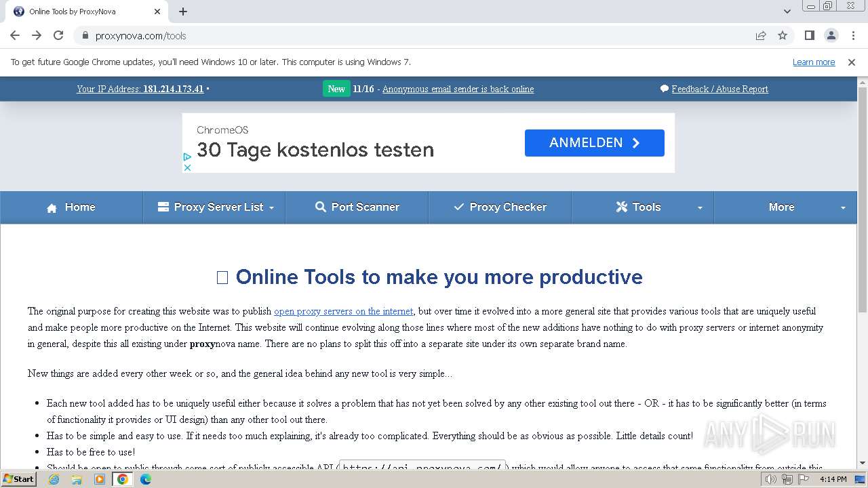The width and height of the screenshot is (868, 488).
Task: Click the Your IP Address link
Action: [x=140, y=89]
